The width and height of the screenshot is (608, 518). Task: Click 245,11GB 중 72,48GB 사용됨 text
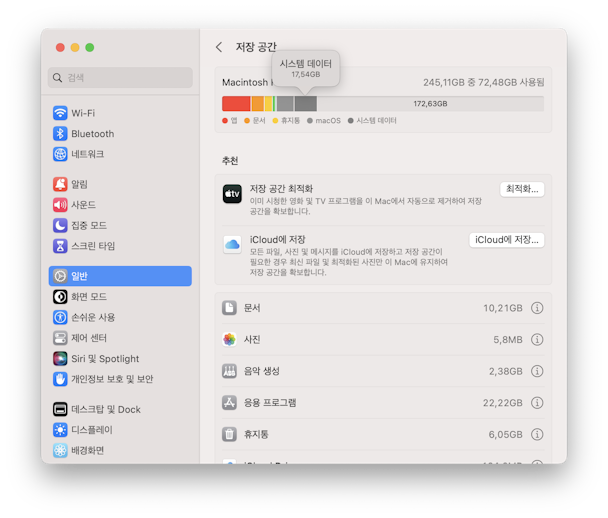tap(484, 82)
